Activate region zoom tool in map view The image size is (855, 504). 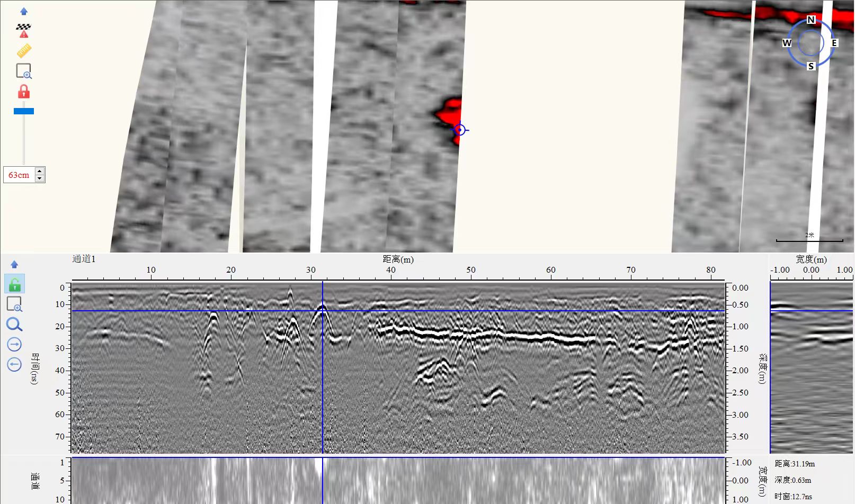[x=24, y=71]
